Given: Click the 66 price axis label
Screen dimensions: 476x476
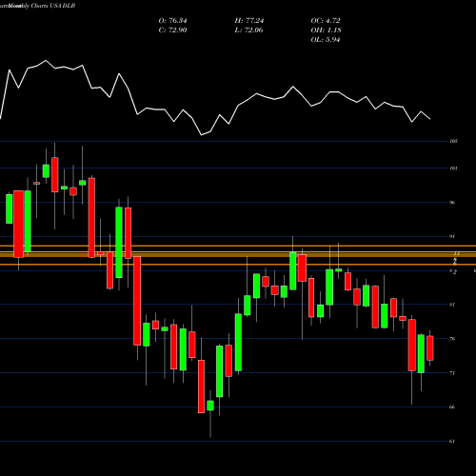Looking at the screenshot, I should pos(452,407).
